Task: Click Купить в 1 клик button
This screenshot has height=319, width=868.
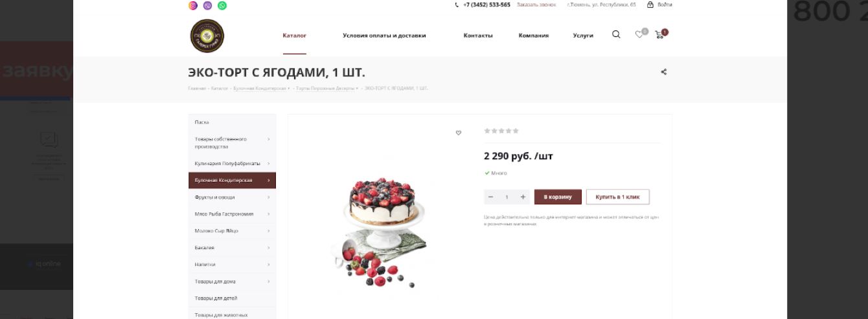Action: (617, 197)
